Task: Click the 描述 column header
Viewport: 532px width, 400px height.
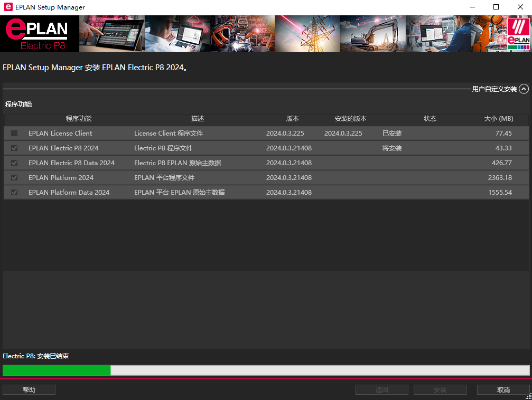Action: pyautogui.click(x=197, y=119)
